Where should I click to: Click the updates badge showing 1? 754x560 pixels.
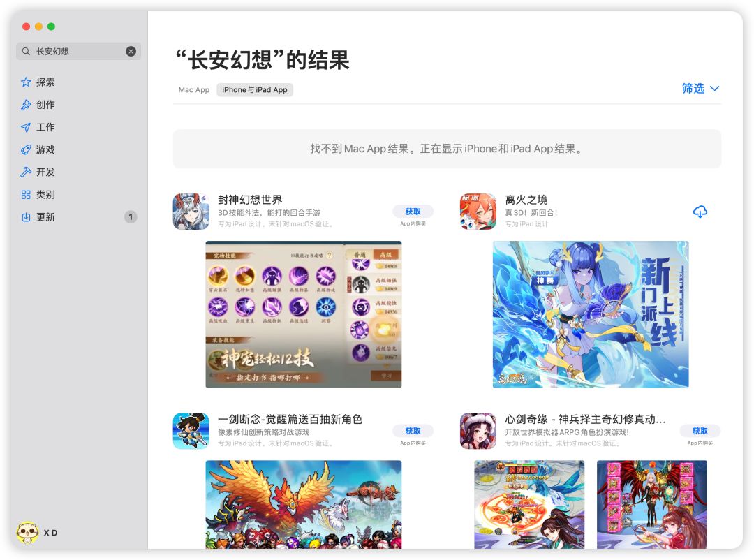click(131, 217)
